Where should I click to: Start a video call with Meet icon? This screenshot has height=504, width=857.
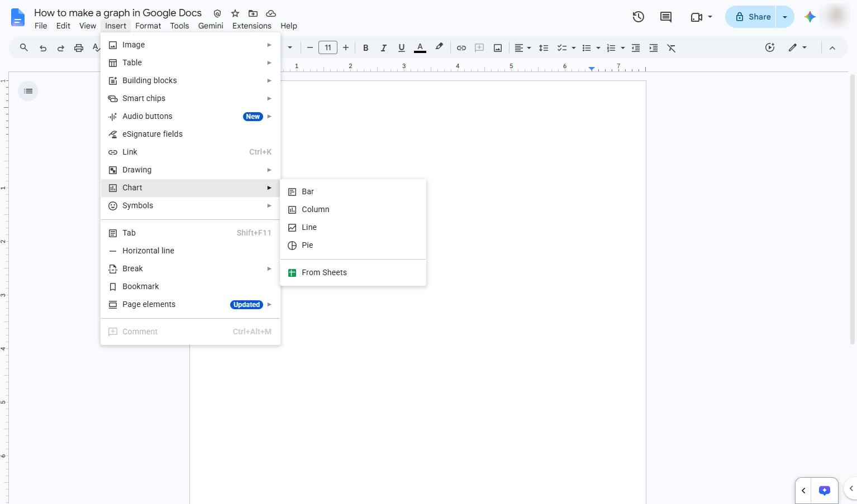click(x=696, y=17)
